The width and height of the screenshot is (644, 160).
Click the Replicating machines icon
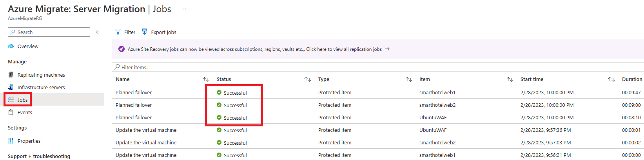[x=11, y=75]
